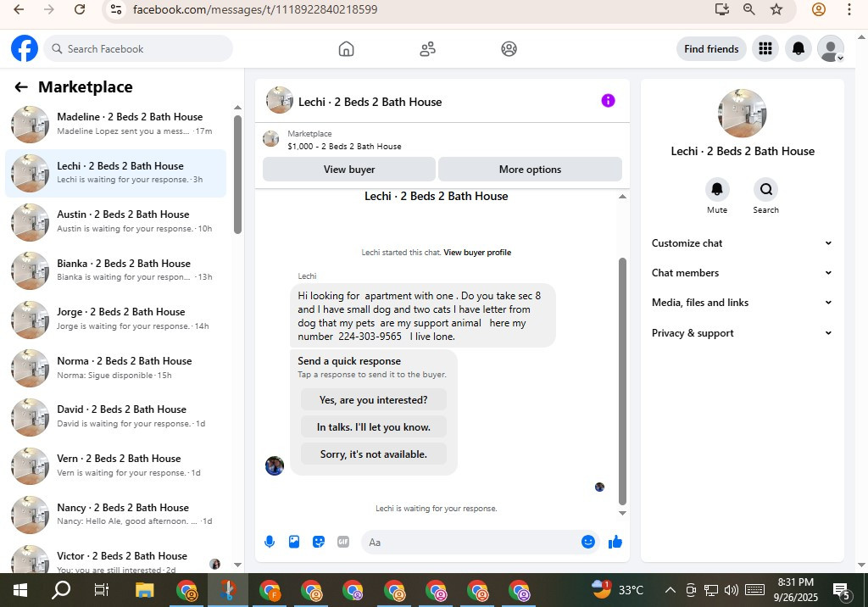Open Norma's conversation
868x607 pixels.
115,368
